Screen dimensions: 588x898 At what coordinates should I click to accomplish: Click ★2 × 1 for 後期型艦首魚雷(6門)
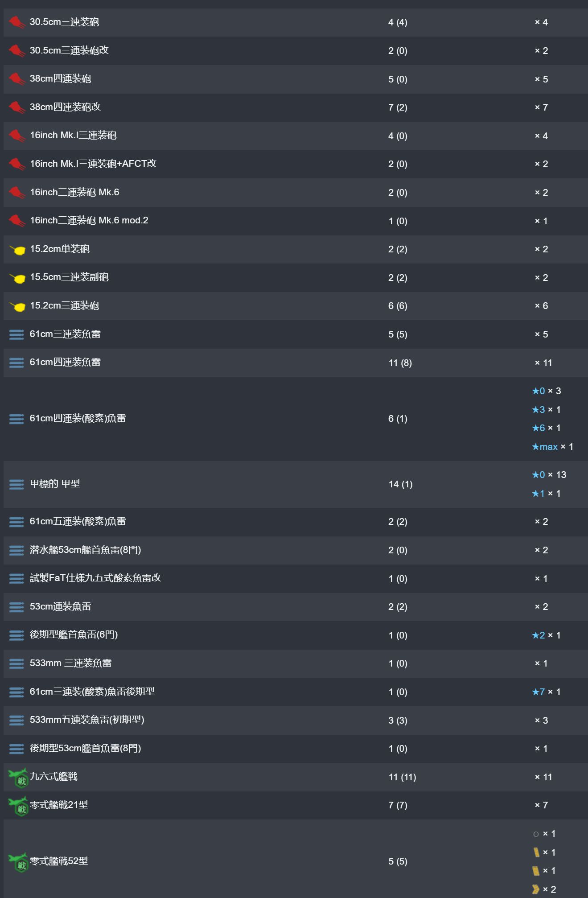pyautogui.click(x=546, y=635)
